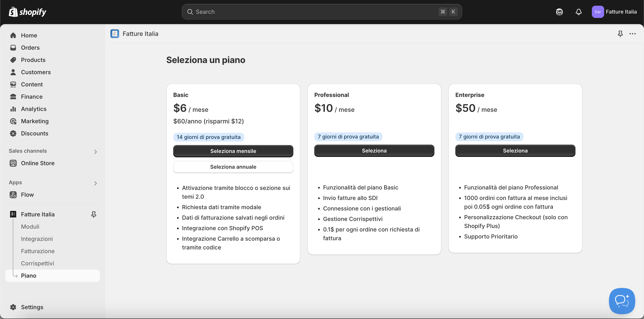The height and width of the screenshot is (319, 644).
Task: Expand the Apps section chevron
Action: click(95, 183)
